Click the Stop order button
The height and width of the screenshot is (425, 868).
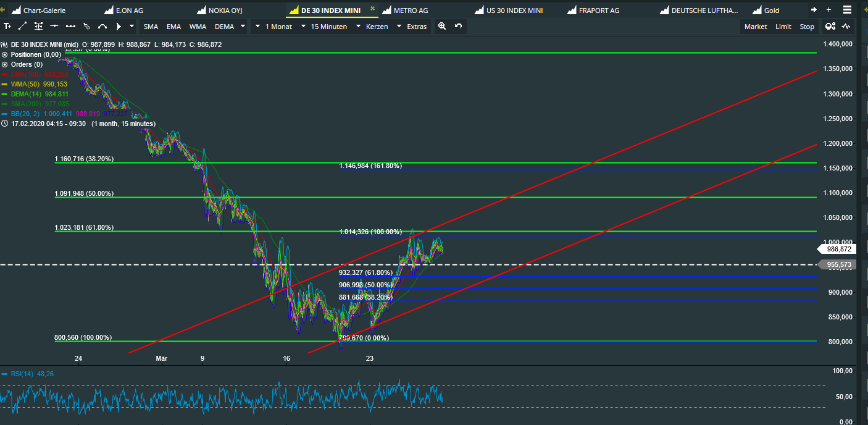click(807, 27)
